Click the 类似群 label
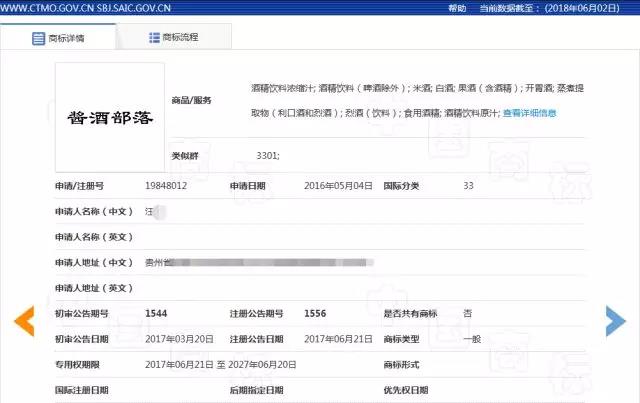Screen dimensions: 640x403 [x=184, y=156]
